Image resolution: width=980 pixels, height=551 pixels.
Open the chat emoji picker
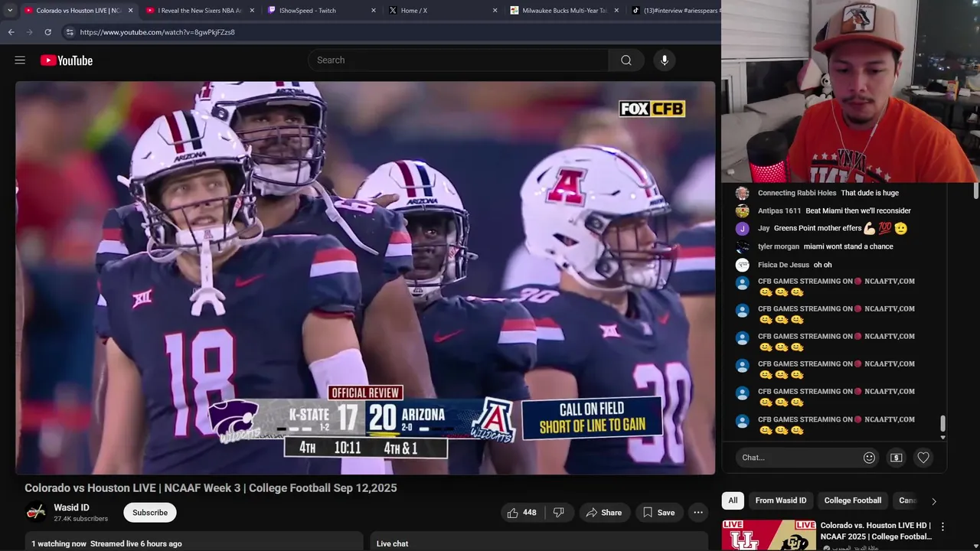pyautogui.click(x=869, y=458)
